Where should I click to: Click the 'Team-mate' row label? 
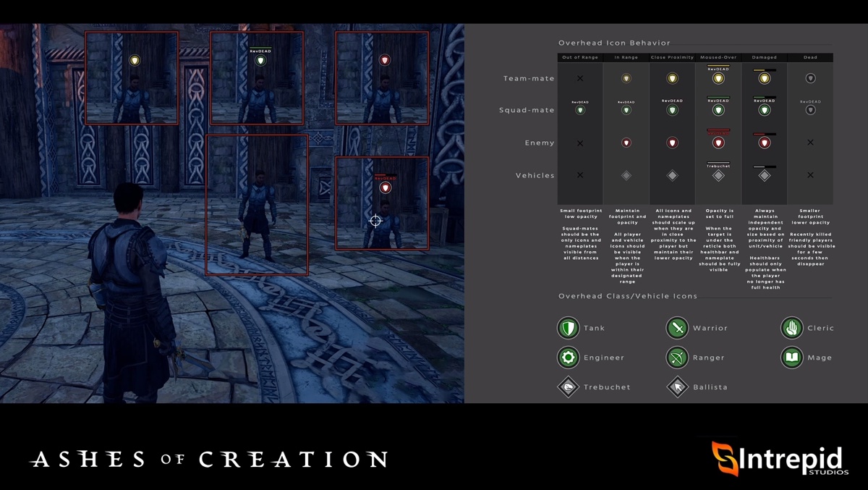pyautogui.click(x=529, y=78)
